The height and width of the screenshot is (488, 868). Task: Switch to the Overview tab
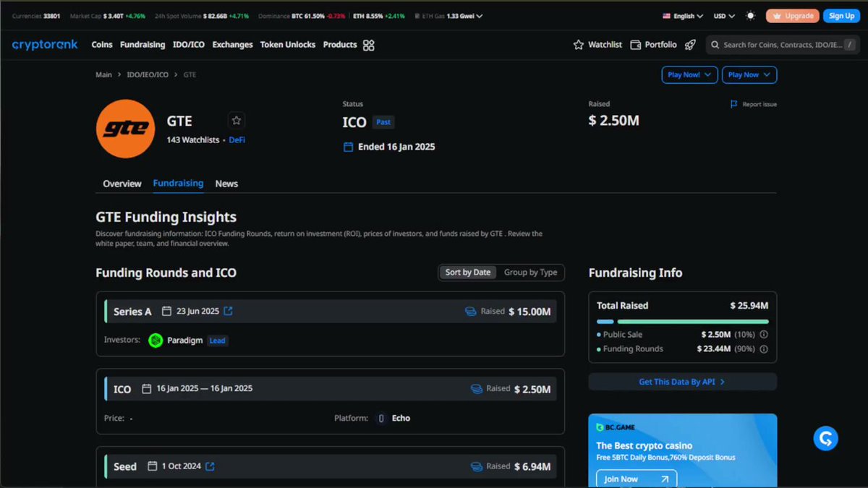click(x=122, y=184)
